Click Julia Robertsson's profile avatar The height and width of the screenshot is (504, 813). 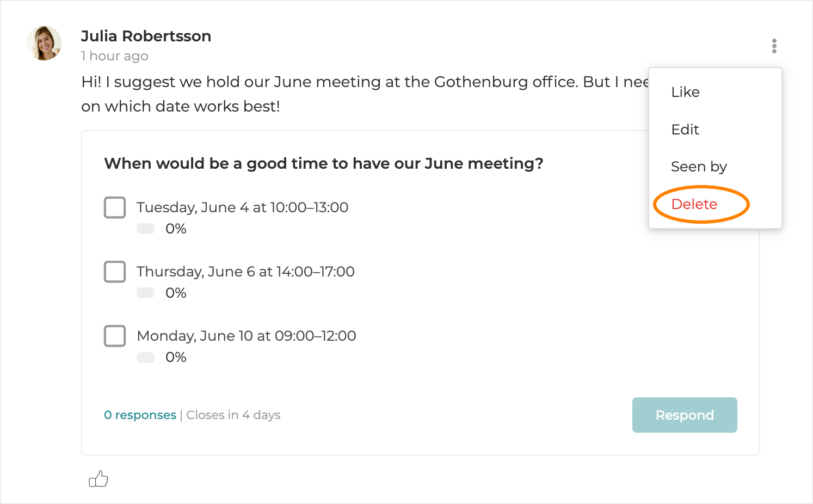coord(44,43)
